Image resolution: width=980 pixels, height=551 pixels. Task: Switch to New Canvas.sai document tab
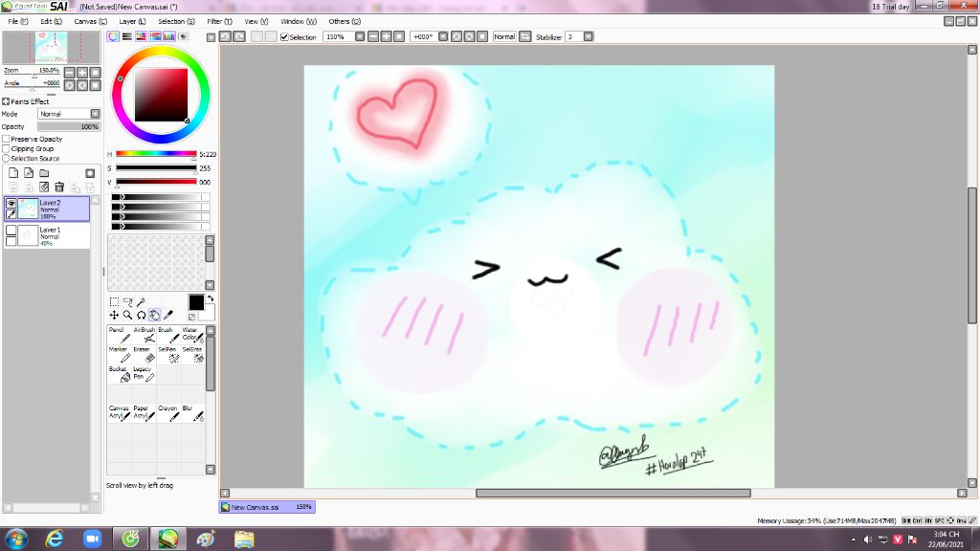(x=267, y=507)
